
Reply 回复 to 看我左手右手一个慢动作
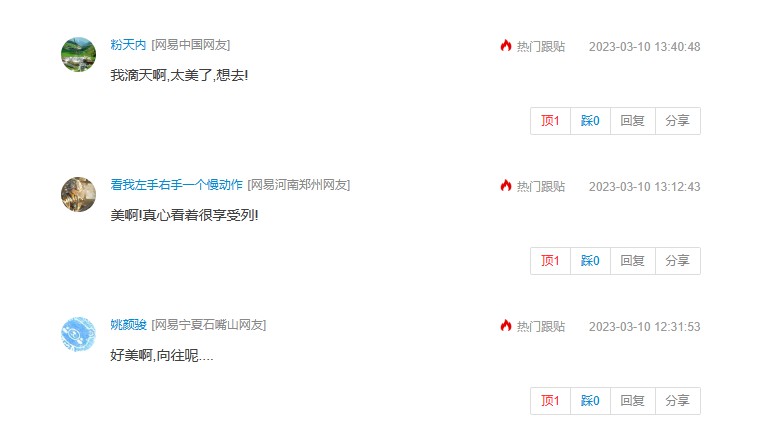point(633,261)
